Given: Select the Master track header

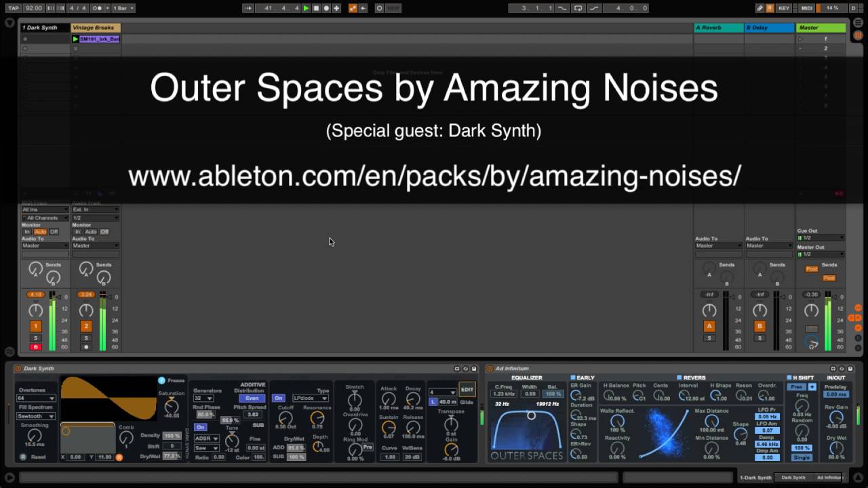Looking at the screenshot, I should [821, 28].
